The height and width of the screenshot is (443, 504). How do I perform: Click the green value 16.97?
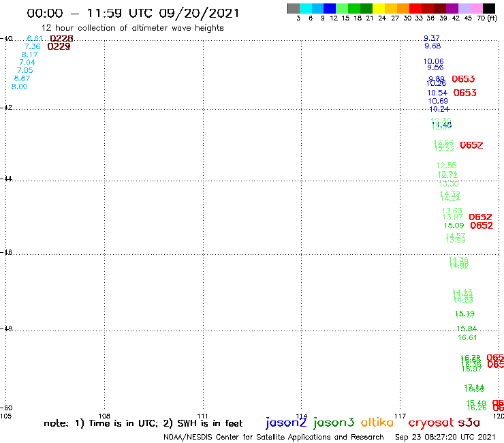coord(471,369)
